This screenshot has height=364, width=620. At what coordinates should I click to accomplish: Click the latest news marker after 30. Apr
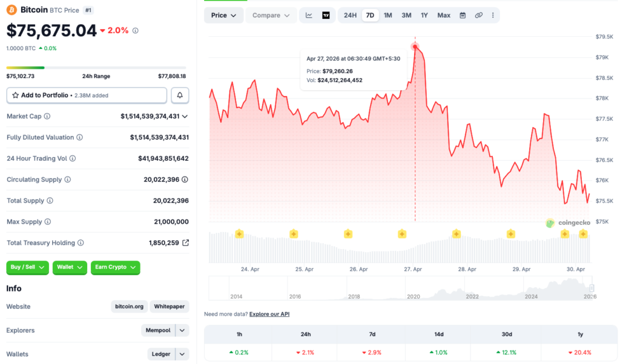coord(583,234)
